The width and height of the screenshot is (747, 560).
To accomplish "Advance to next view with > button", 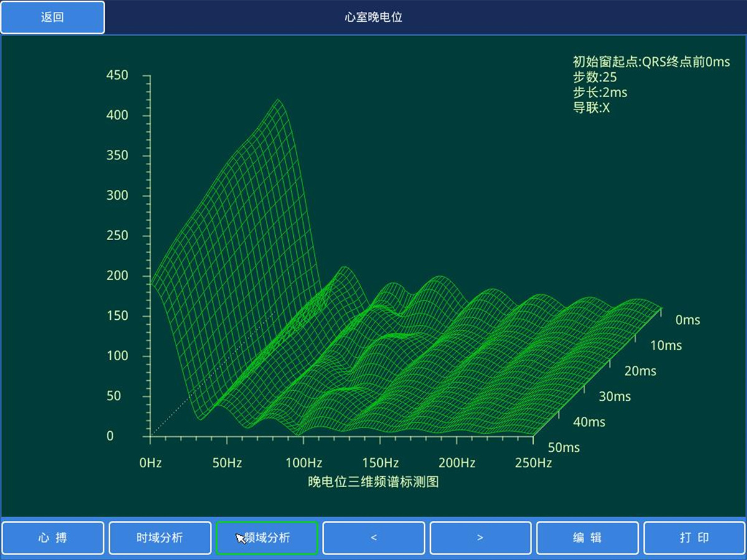I will point(481,538).
